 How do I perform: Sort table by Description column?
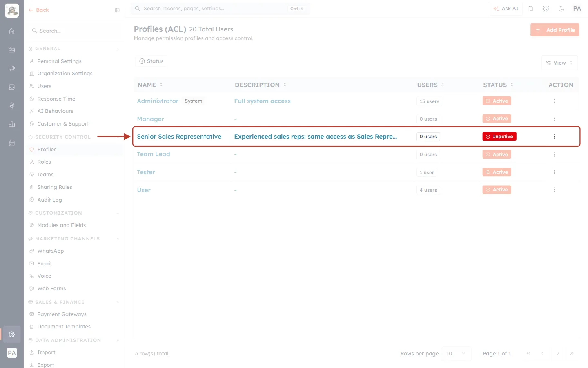pos(261,85)
